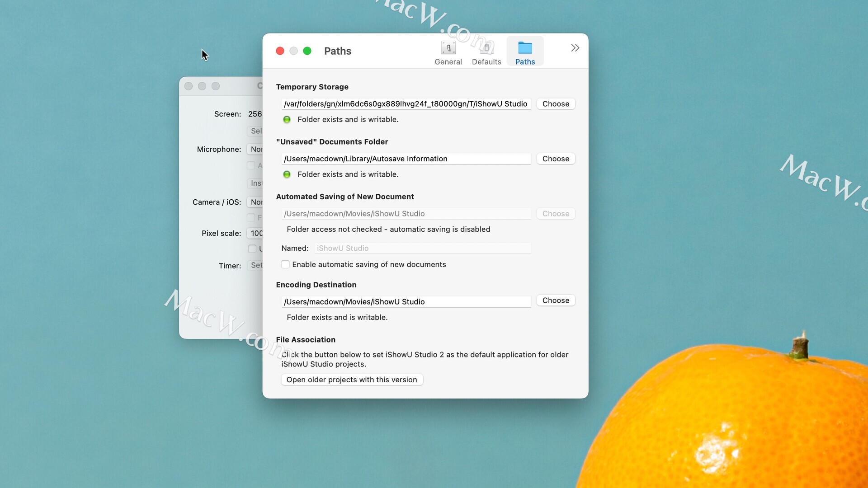Click Screen select button in background window

coord(255,131)
